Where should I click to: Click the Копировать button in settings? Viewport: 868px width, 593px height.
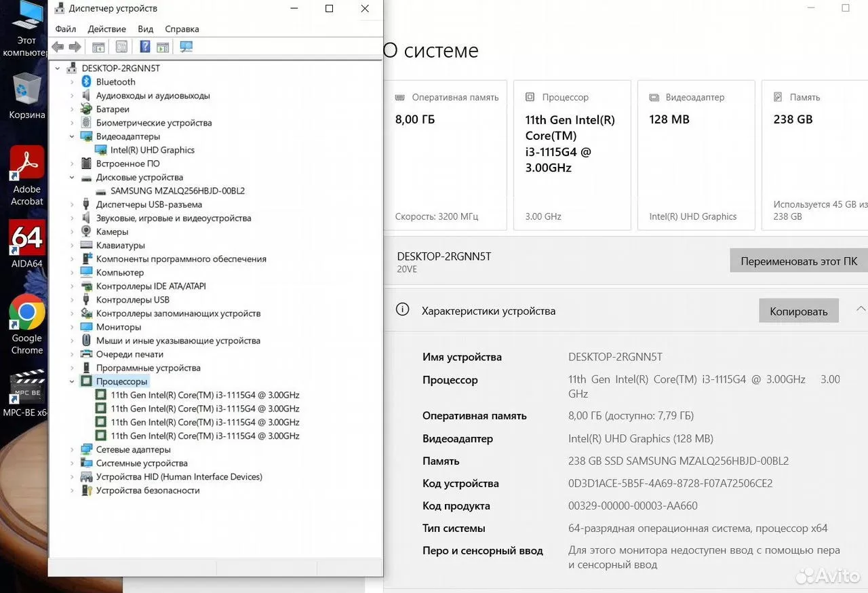[x=799, y=311]
